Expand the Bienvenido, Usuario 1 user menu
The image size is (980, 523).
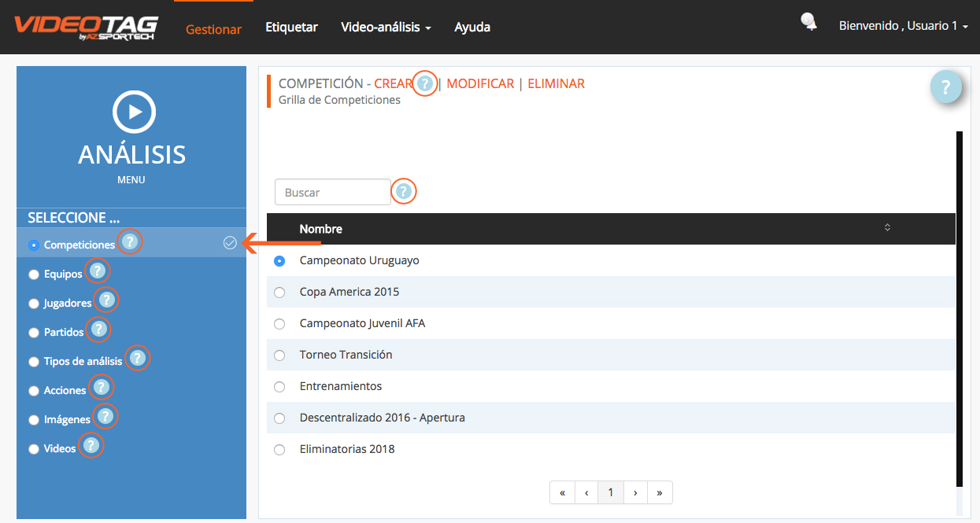point(903,26)
